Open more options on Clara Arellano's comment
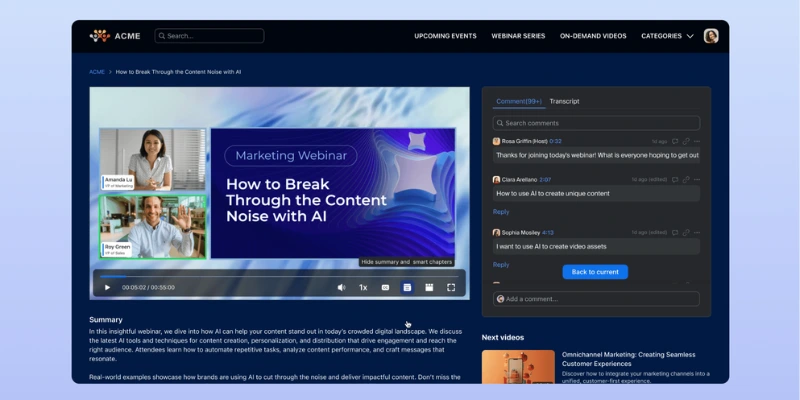 click(x=697, y=180)
